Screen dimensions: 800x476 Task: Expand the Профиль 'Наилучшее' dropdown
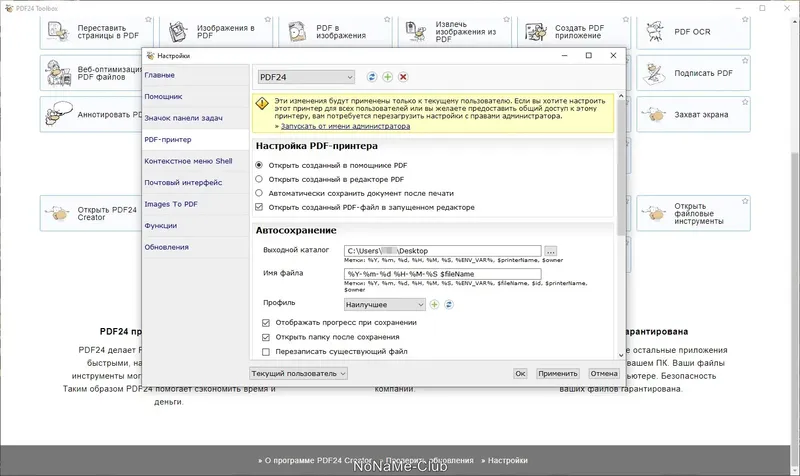point(385,305)
